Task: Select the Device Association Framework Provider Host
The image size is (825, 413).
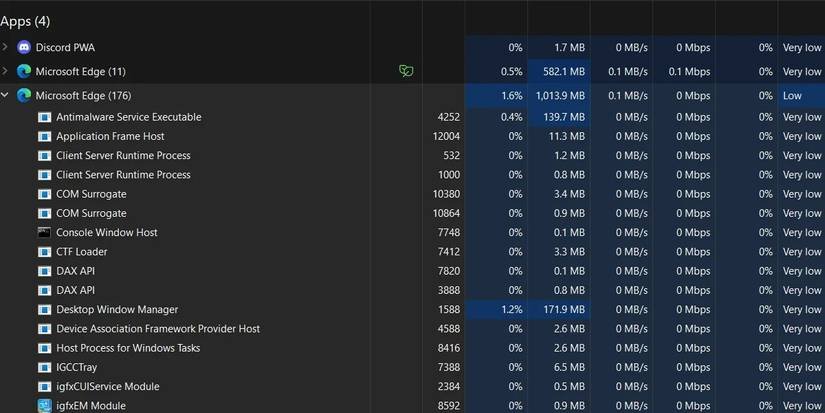Action: coord(158,329)
